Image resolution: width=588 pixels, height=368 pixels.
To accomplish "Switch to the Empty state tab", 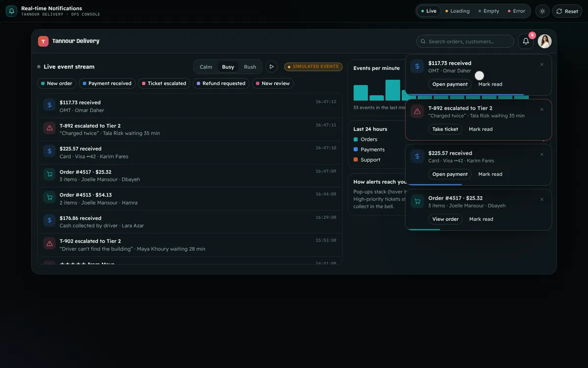I will pyautogui.click(x=489, y=11).
